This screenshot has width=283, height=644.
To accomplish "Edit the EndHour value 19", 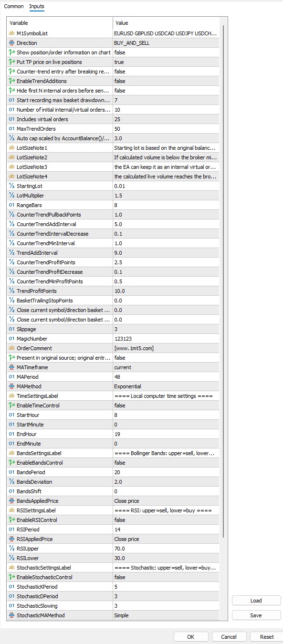I will coord(166,434).
